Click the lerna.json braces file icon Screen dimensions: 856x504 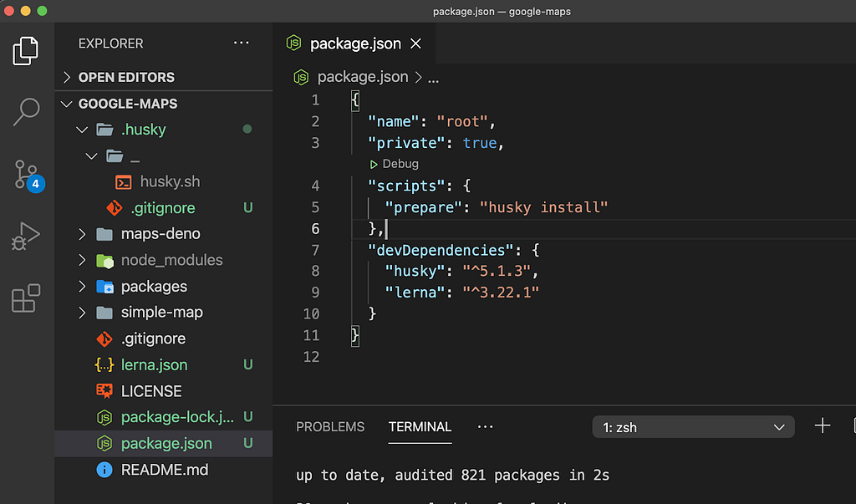(104, 364)
